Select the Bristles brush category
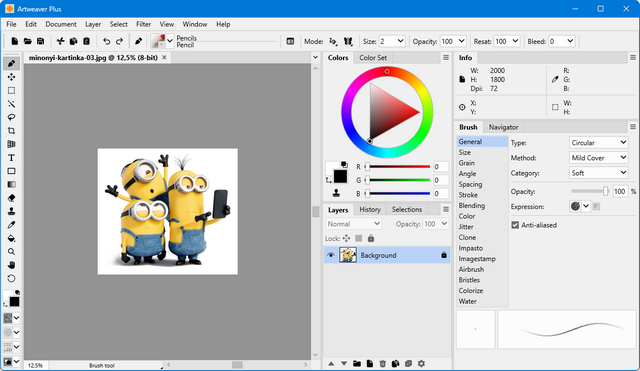 469,280
